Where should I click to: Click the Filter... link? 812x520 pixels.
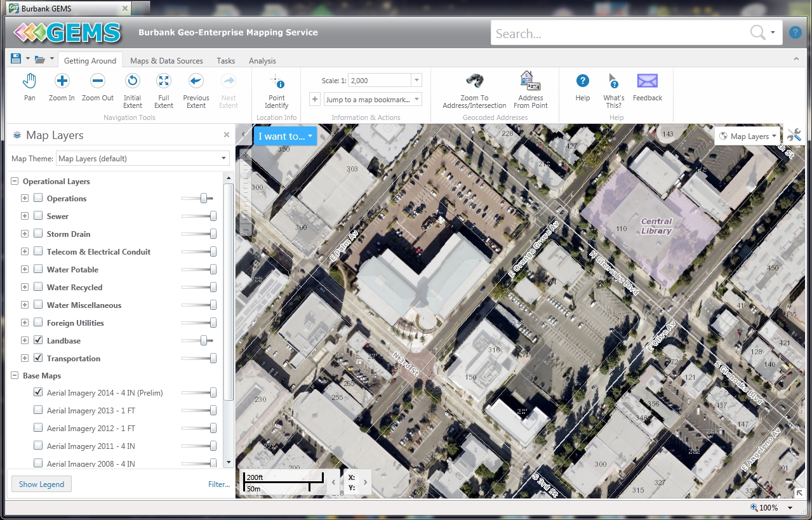218,484
